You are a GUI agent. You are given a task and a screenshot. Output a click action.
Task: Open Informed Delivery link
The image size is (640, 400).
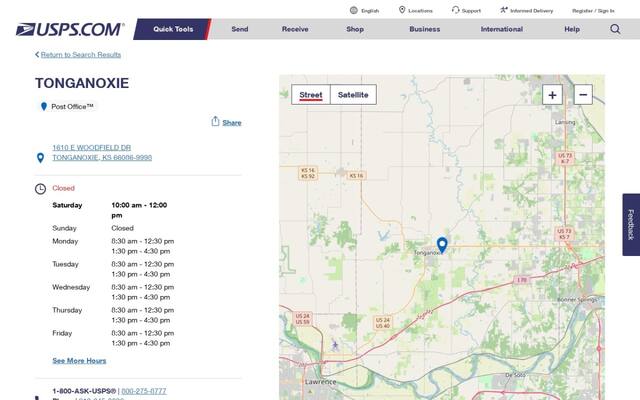531,11
